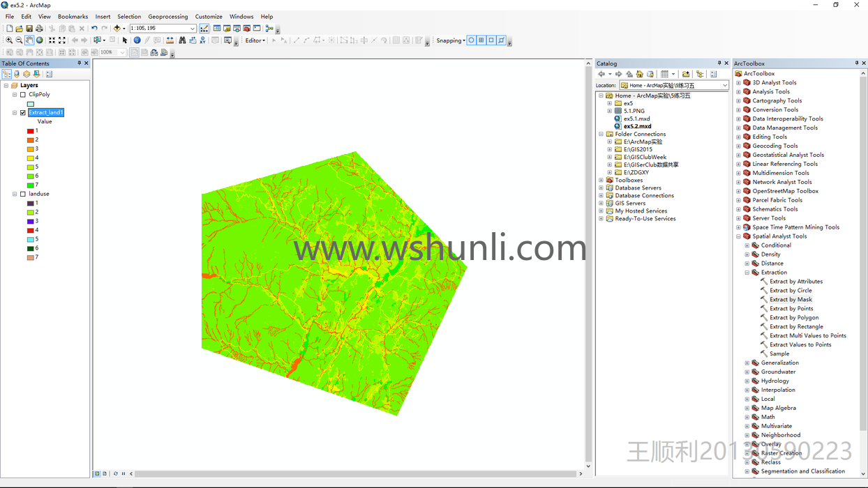Toggle Vertex Snapping
Screen dimensions: 868x488
pos(491,40)
